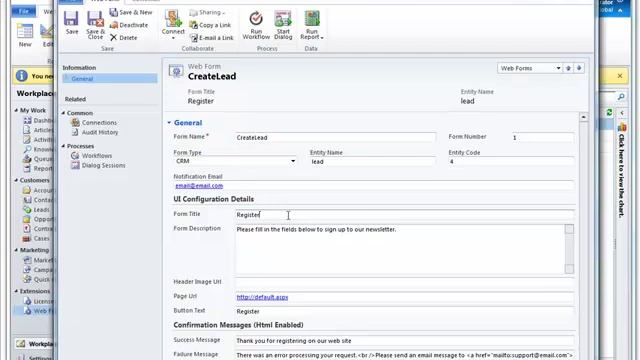Click the Start Dialog button
Screen dimensions: 640x360
point(283,25)
